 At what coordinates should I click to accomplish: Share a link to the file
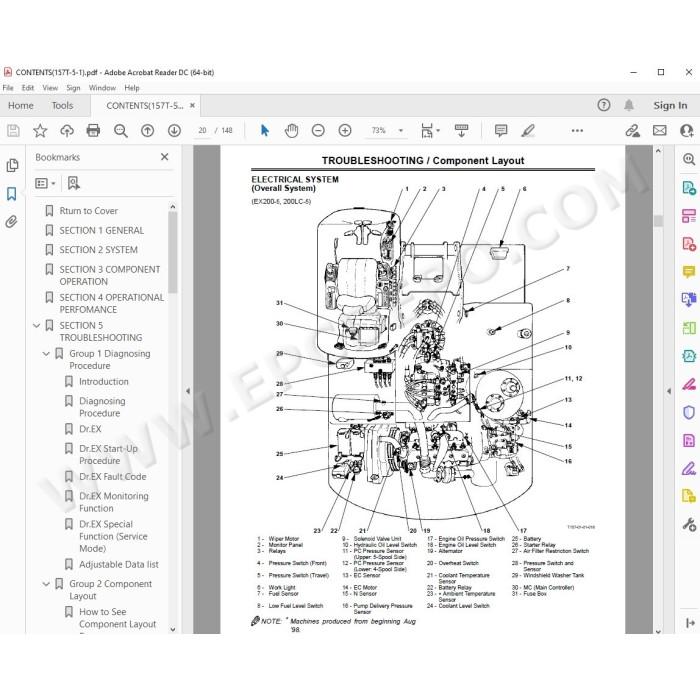pos(632,130)
